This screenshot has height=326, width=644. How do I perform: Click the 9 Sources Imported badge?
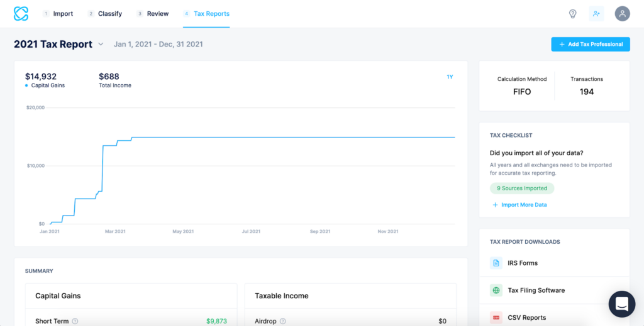pos(522,188)
